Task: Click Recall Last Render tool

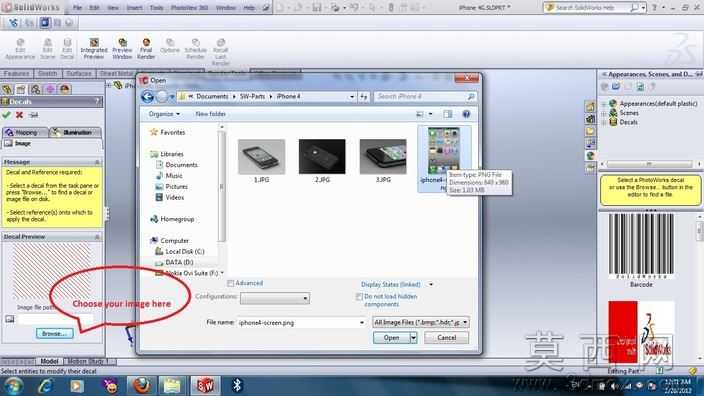Action: 220,52
